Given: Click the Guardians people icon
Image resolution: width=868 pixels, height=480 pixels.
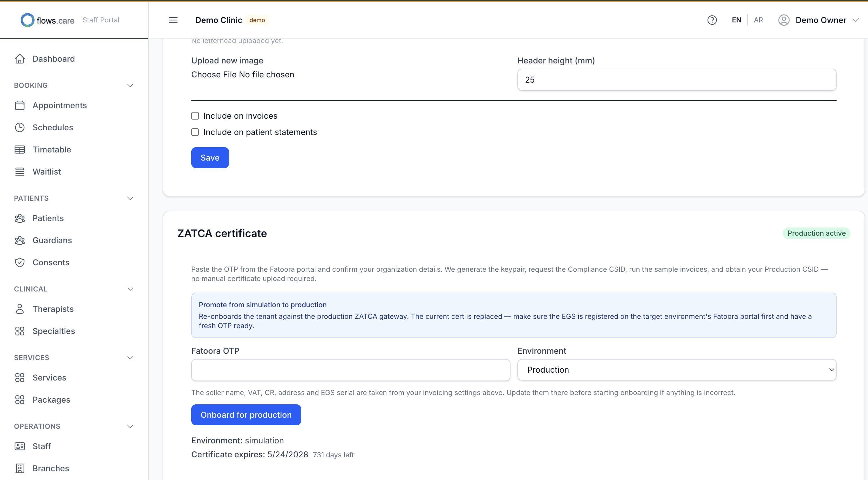Looking at the screenshot, I should [x=19, y=240].
